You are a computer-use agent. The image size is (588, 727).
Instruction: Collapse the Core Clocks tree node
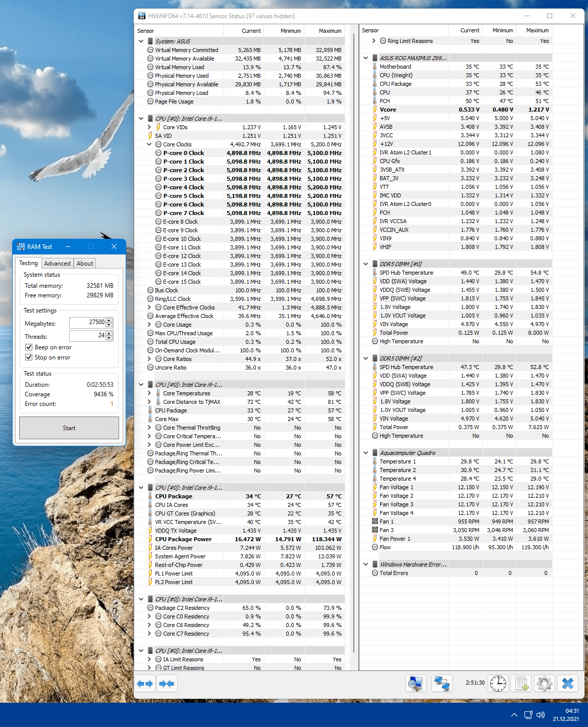tap(149, 144)
